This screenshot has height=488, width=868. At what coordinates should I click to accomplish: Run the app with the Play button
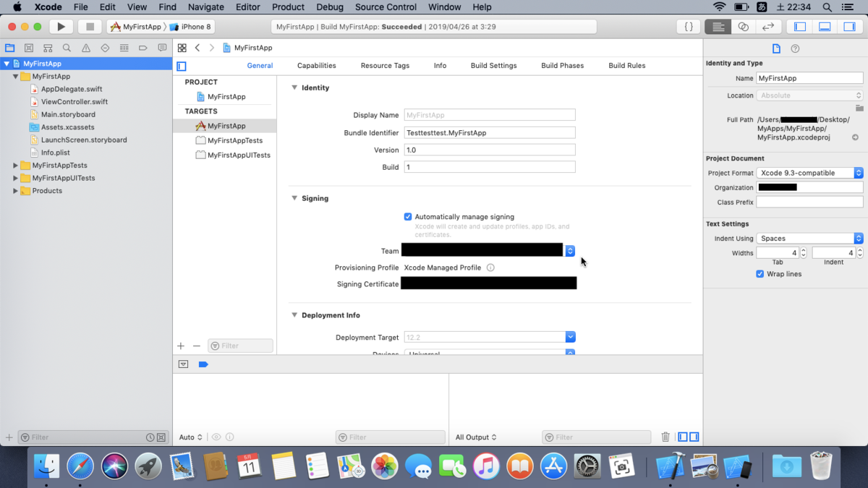tap(61, 27)
